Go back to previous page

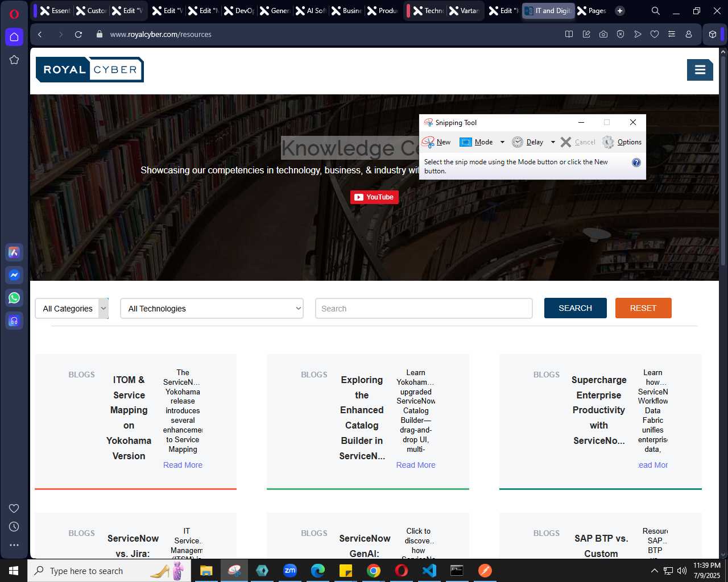[40, 34]
